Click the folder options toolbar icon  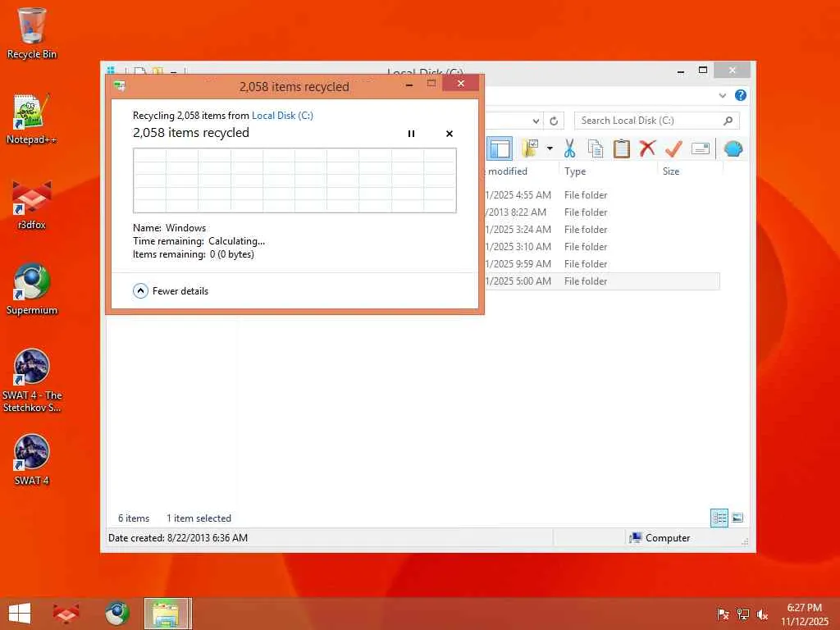[x=530, y=148]
